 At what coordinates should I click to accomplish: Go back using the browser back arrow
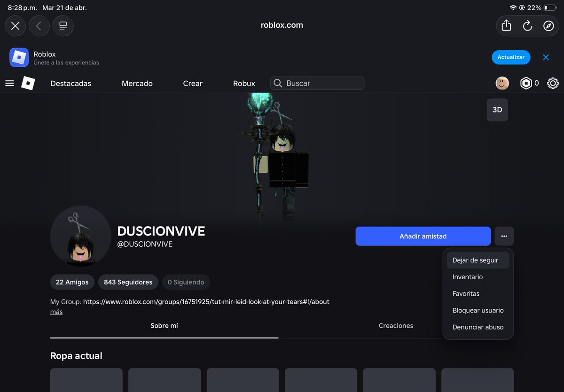[x=39, y=26]
